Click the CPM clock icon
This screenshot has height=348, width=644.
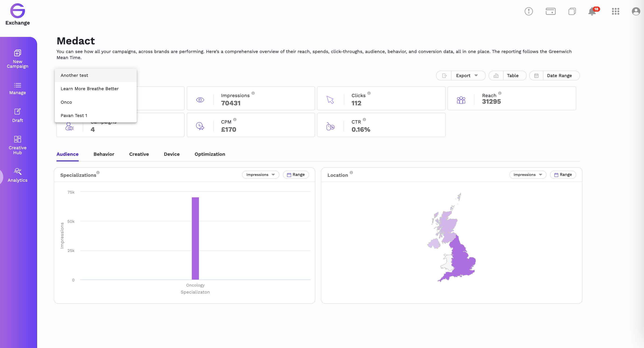tap(200, 126)
